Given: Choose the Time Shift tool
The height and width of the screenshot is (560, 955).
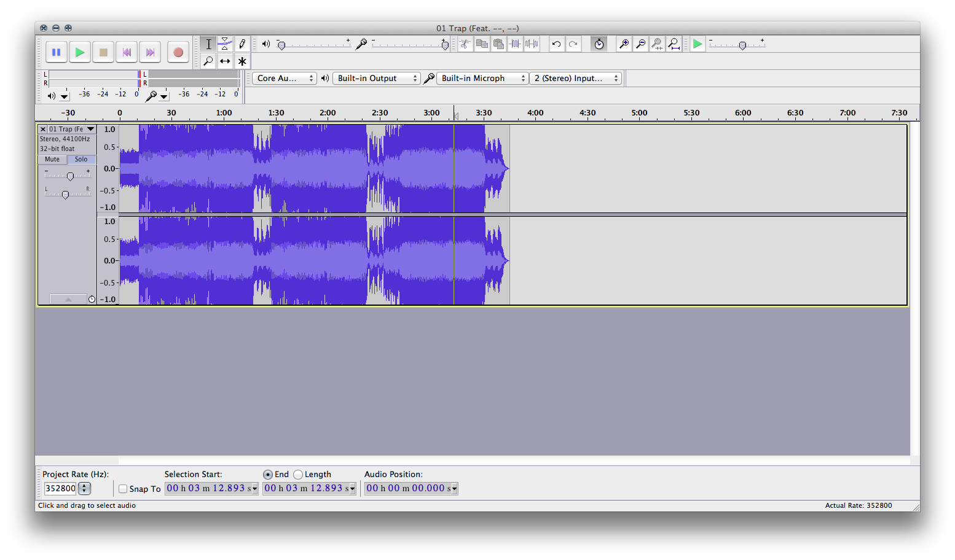Looking at the screenshot, I should [225, 61].
